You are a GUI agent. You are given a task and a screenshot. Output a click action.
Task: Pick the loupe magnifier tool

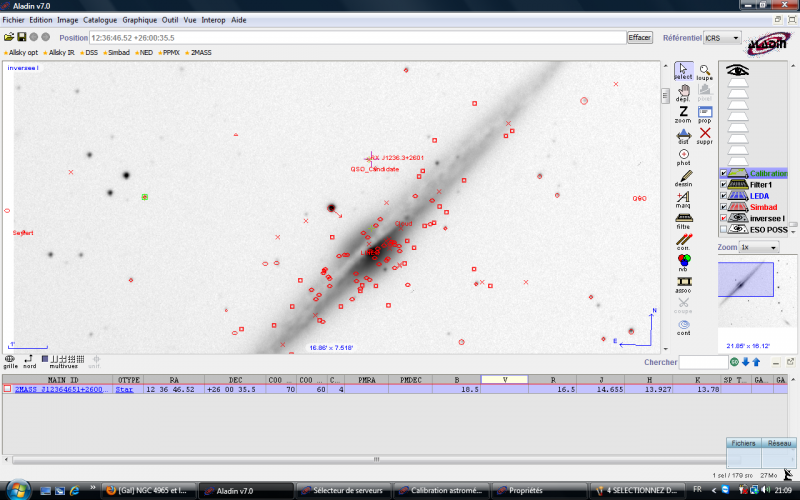(x=705, y=72)
